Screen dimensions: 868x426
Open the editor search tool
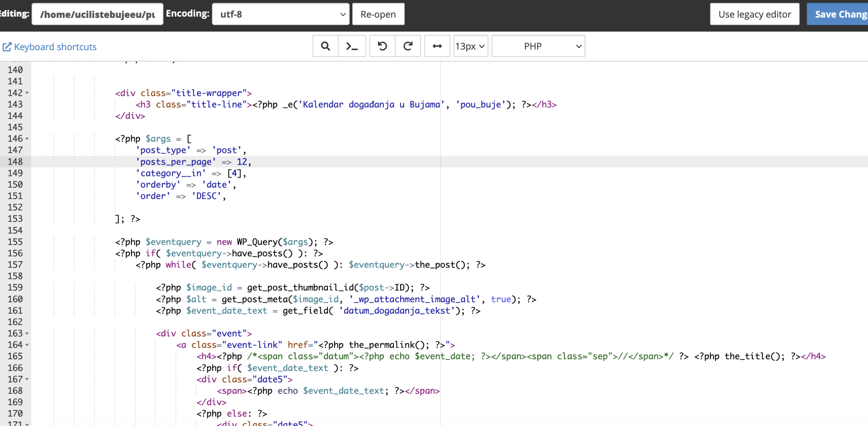325,46
